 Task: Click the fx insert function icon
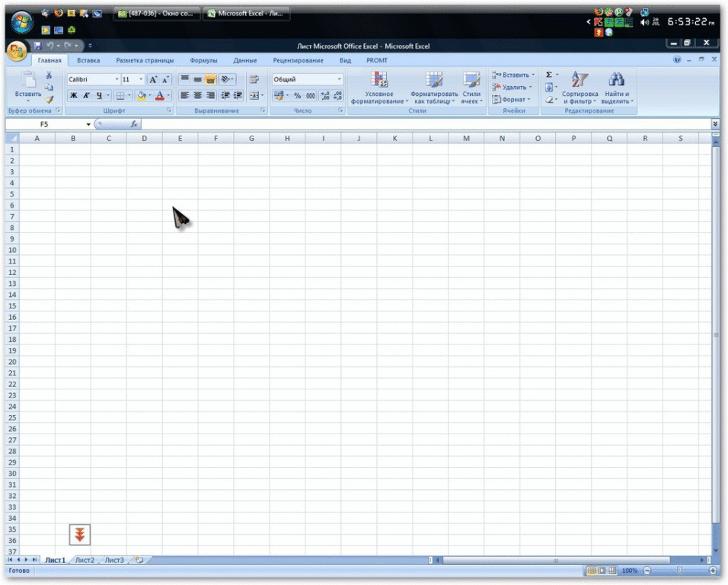click(x=134, y=124)
